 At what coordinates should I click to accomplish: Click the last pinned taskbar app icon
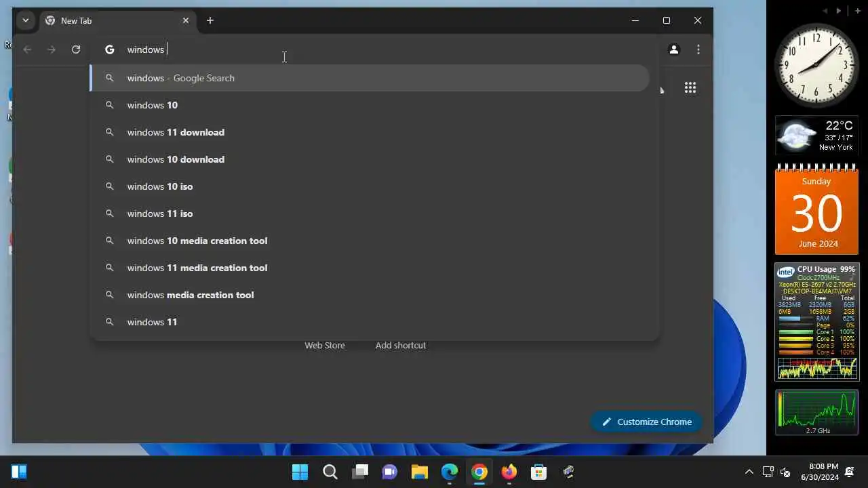[x=569, y=472]
